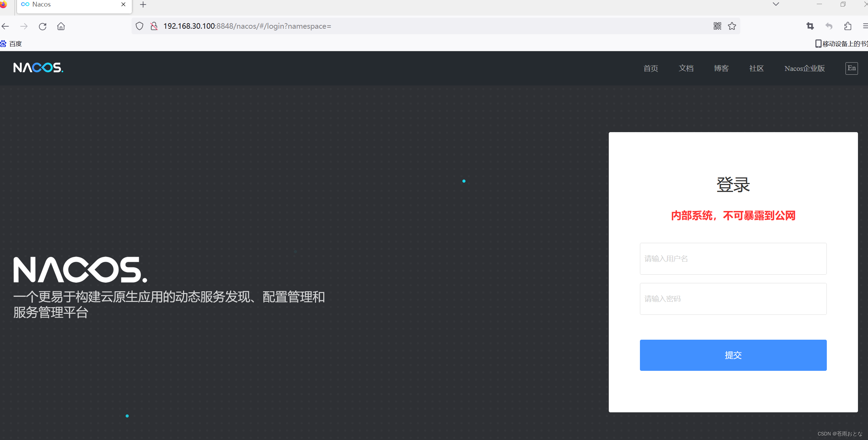The width and height of the screenshot is (868, 440).
Task: Bookmark this page with the star icon
Action: tap(732, 26)
